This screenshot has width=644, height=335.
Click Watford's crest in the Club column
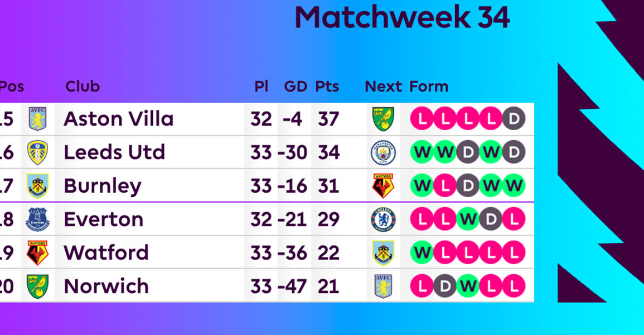37,253
